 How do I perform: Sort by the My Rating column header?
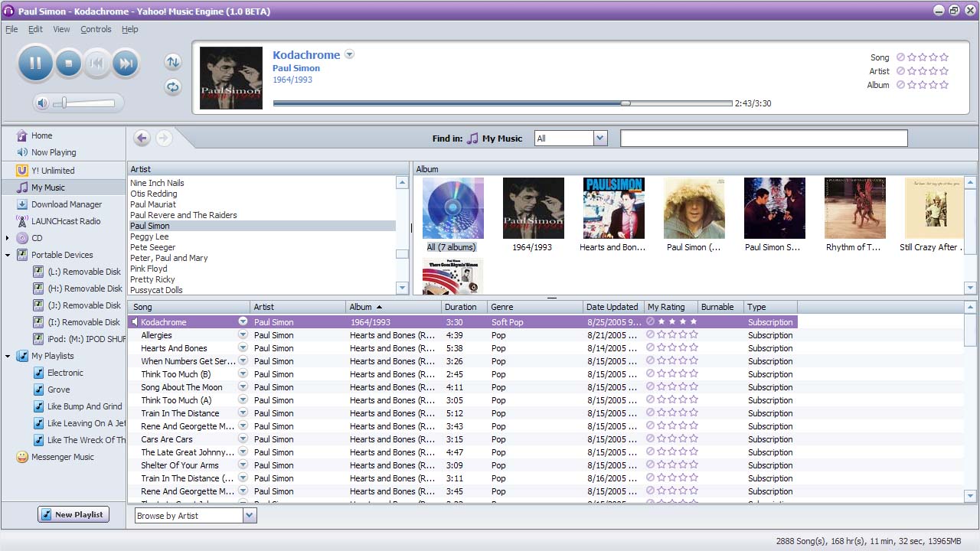(670, 307)
